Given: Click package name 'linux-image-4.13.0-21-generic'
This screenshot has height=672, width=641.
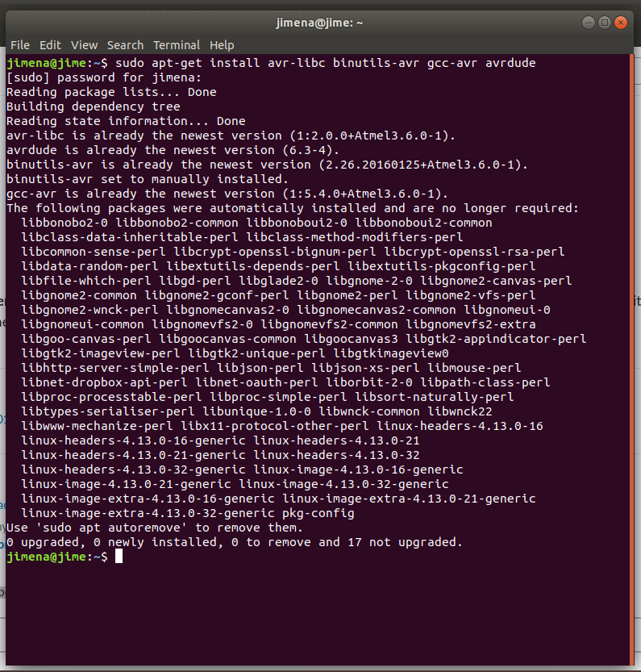Looking at the screenshot, I should coord(126,484).
